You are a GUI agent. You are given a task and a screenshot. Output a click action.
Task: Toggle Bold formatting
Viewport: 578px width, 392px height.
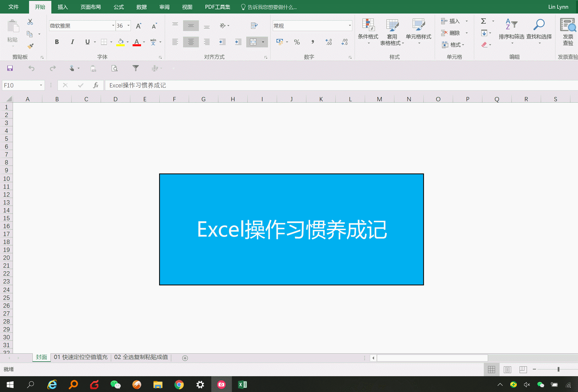pos(57,42)
